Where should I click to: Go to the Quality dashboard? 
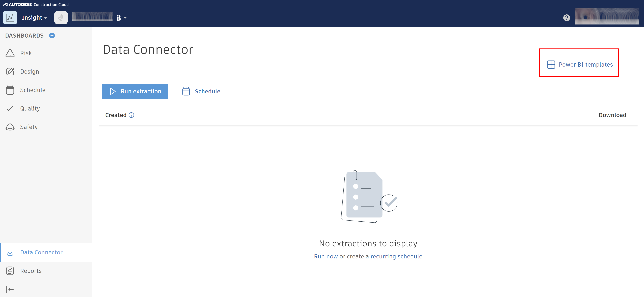point(30,109)
